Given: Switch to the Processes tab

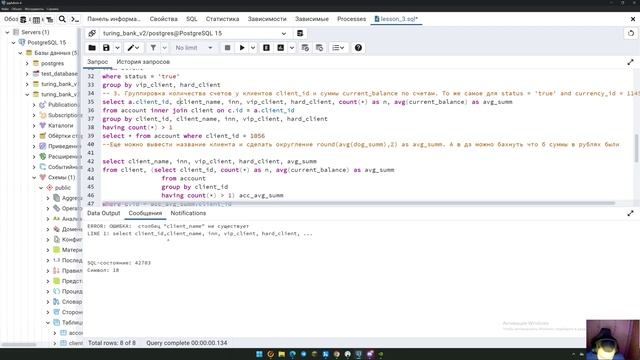Looking at the screenshot, I should [351, 19].
